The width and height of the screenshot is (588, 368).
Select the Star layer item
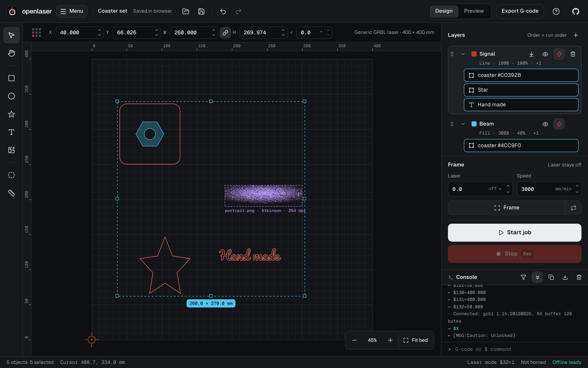click(521, 90)
